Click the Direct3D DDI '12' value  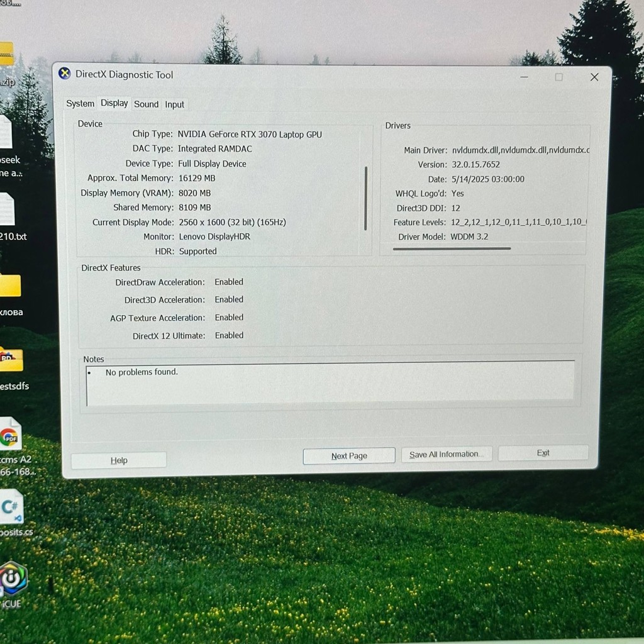[455, 208]
